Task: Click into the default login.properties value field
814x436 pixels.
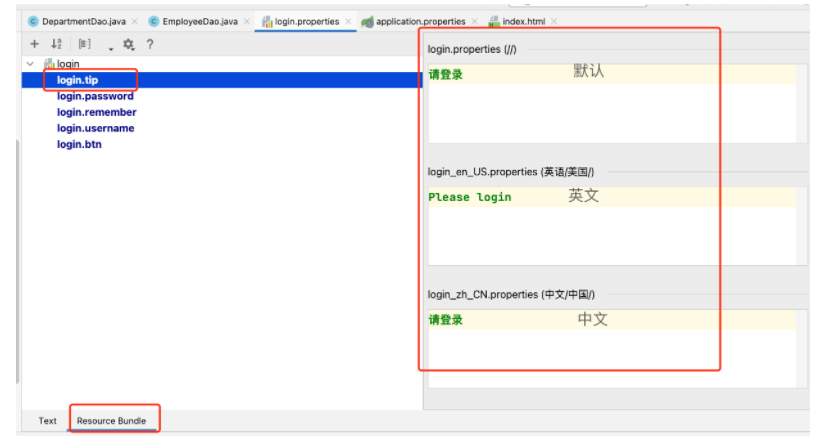Action: point(612,103)
